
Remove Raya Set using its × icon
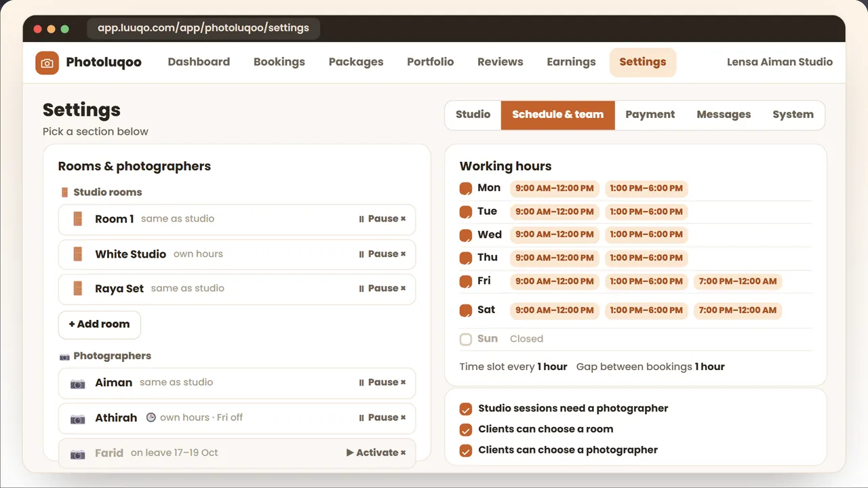pos(403,289)
